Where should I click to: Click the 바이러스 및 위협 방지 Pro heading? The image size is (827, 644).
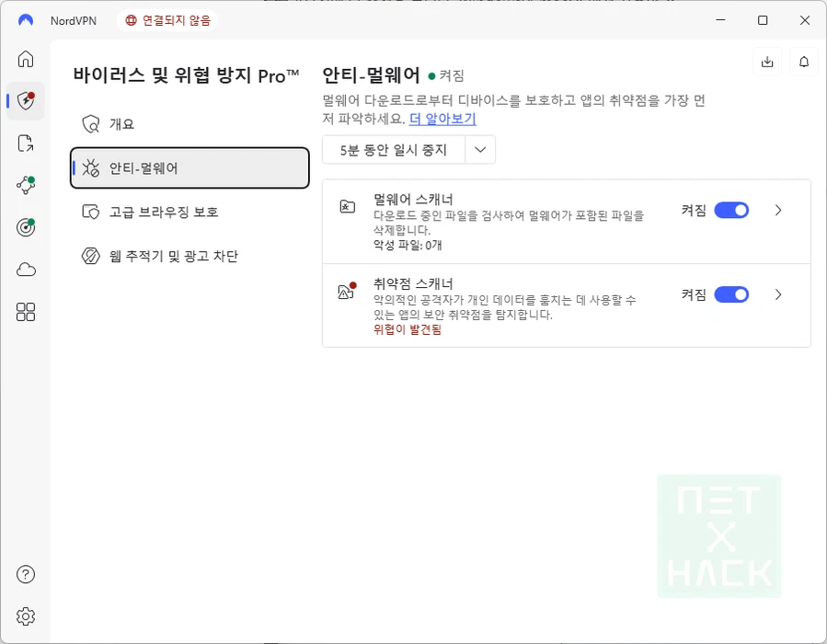click(186, 75)
